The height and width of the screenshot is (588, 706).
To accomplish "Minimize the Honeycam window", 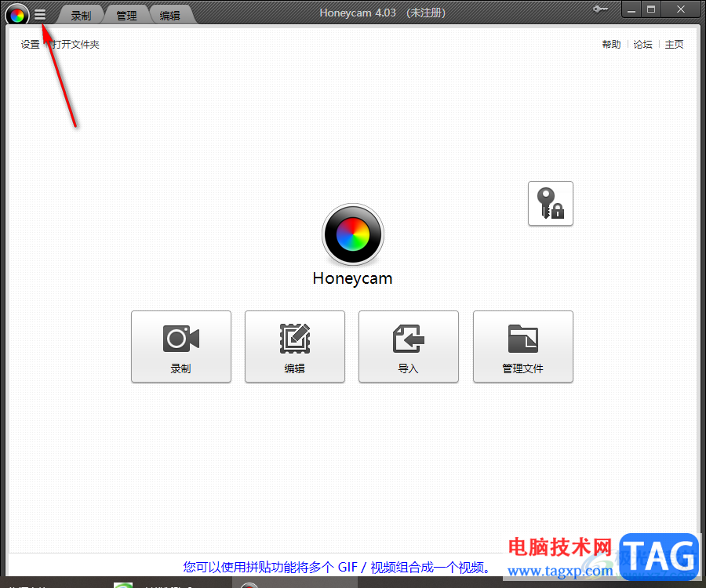I will [x=631, y=9].
